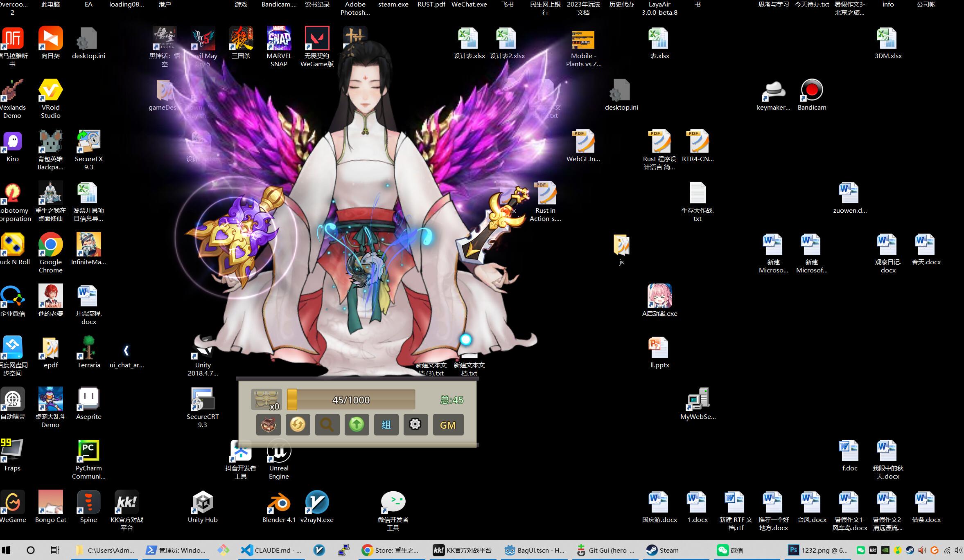Select the magnifying glass search icon
This screenshot has width=964, height=560.
pos(327,425)
